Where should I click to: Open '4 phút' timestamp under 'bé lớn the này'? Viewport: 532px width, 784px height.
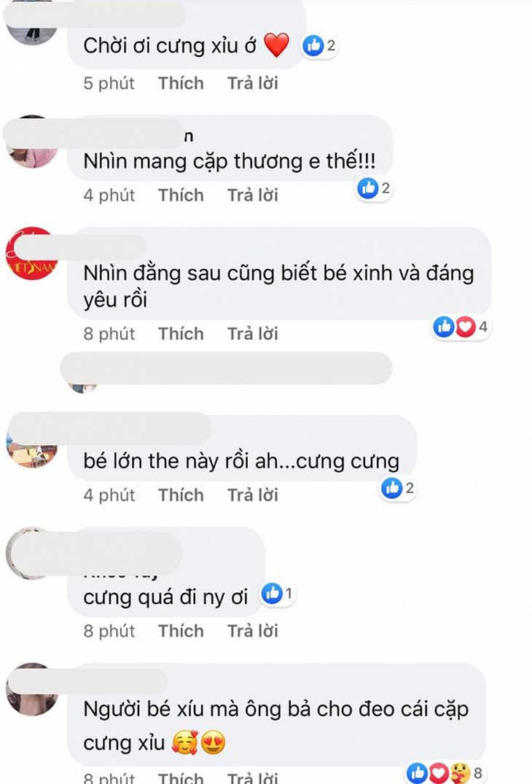[109, 495]
